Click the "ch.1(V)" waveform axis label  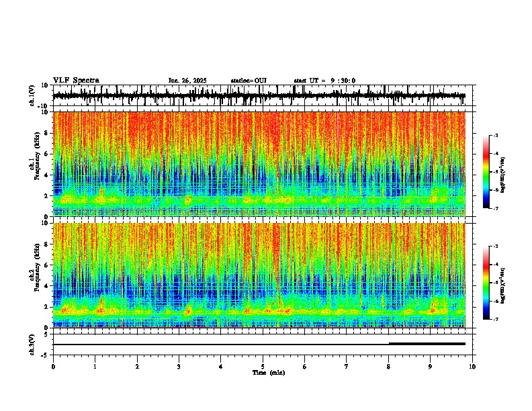coord(32,95)
